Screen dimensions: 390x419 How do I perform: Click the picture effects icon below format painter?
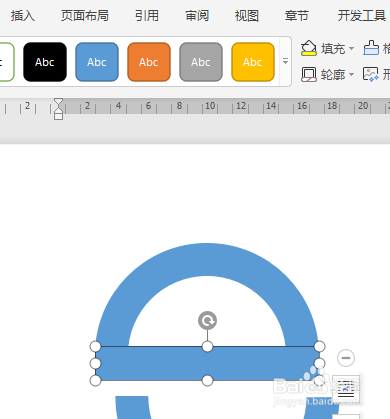tap(371, 74)
